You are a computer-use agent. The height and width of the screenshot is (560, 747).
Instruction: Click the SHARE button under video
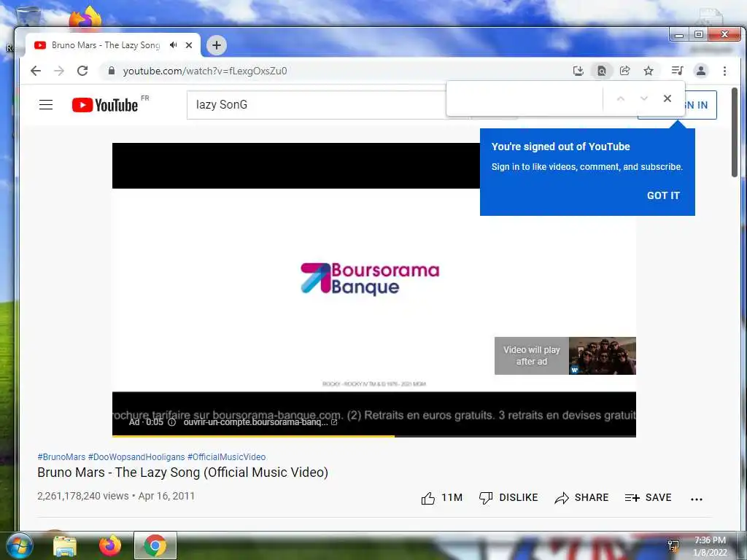(581, 497)
